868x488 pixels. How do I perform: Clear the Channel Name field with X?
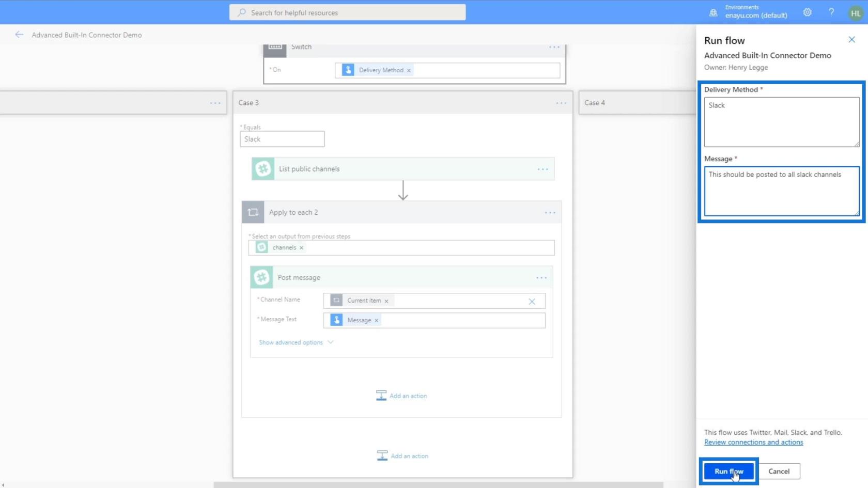(532, 301)
